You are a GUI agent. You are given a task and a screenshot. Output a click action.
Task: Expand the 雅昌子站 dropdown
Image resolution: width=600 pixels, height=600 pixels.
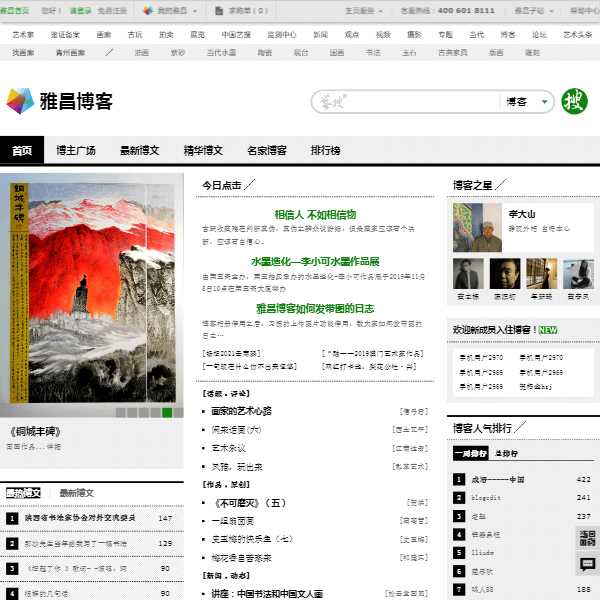pyautogui.click(x=534, y=11)
